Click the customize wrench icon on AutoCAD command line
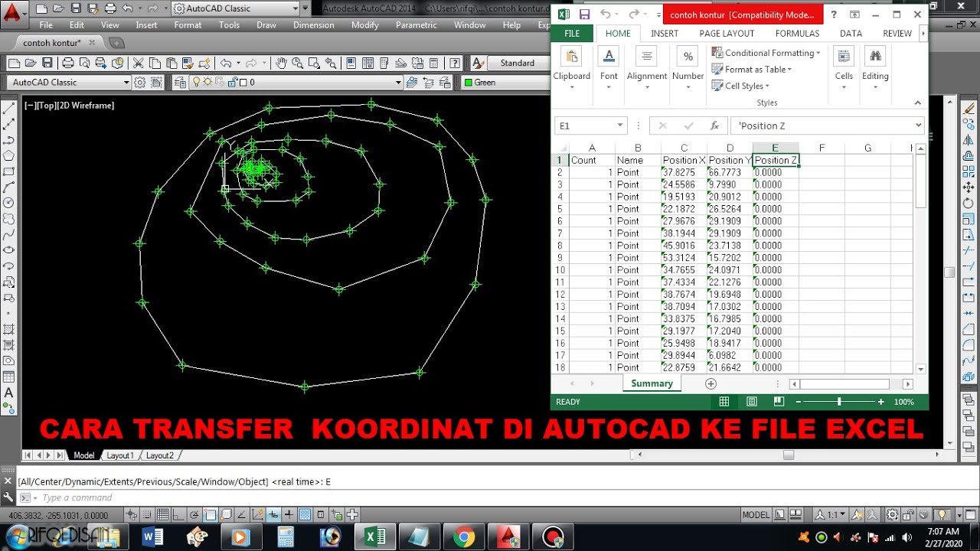Screen dimensions: 980x551 (x=8, y=497)
